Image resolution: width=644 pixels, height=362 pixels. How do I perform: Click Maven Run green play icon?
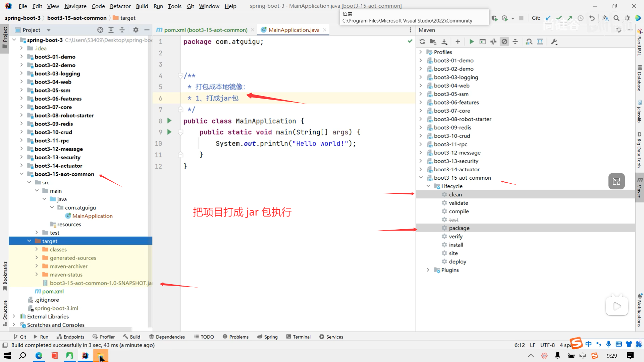pyautogui.click(x=472, y=42)
